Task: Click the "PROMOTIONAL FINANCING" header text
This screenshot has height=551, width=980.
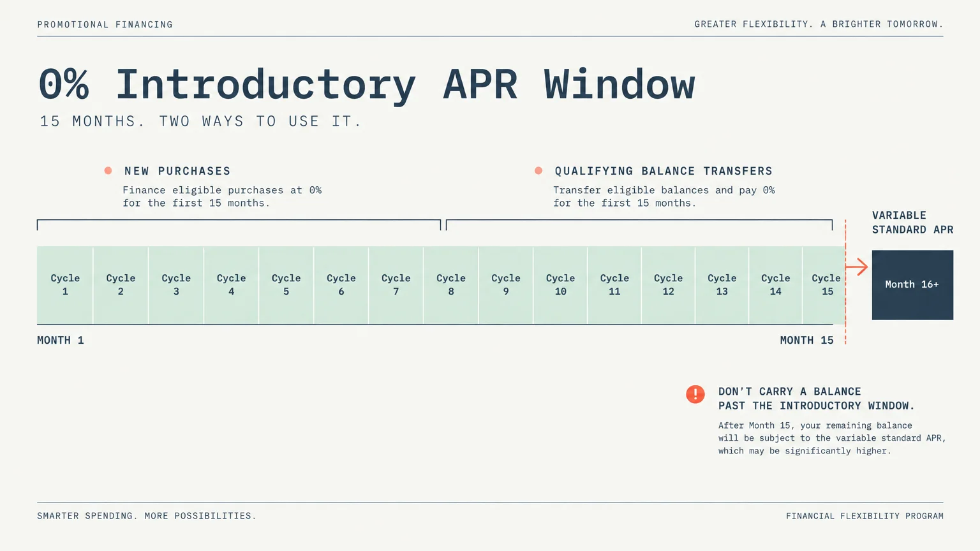Action: point(105,24)
